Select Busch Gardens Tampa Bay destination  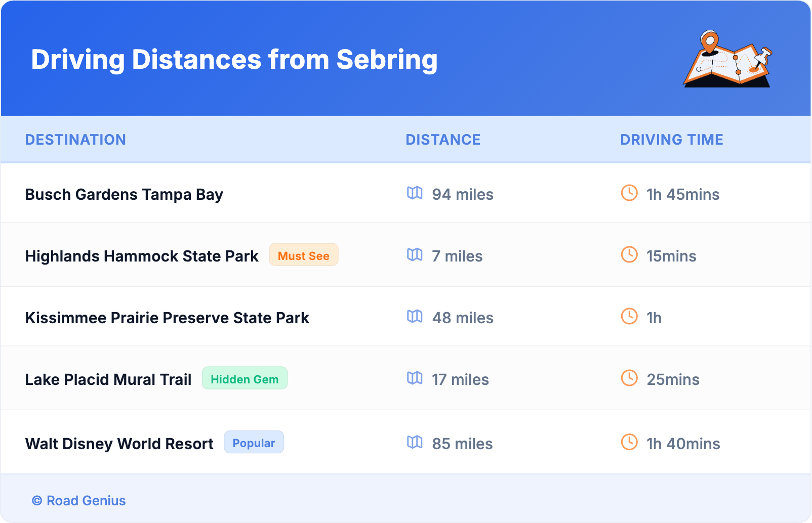124,195
